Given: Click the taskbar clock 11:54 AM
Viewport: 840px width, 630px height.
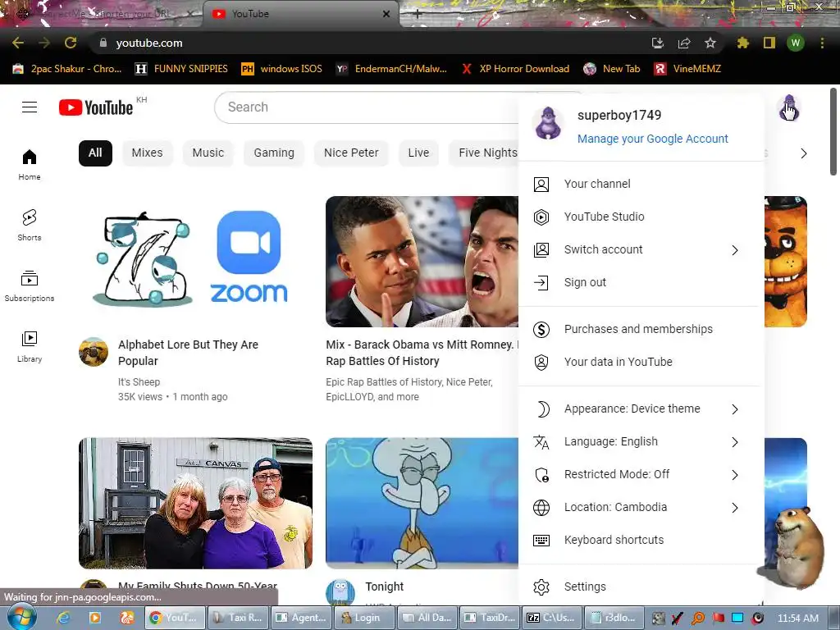Looking at the screenshot, I should [x=797, y=618].
